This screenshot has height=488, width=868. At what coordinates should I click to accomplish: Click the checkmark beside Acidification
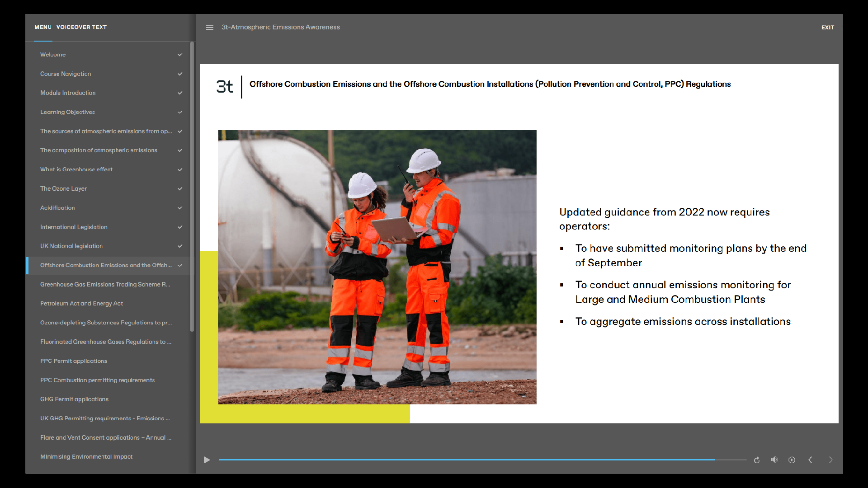(x=180, y=208)
